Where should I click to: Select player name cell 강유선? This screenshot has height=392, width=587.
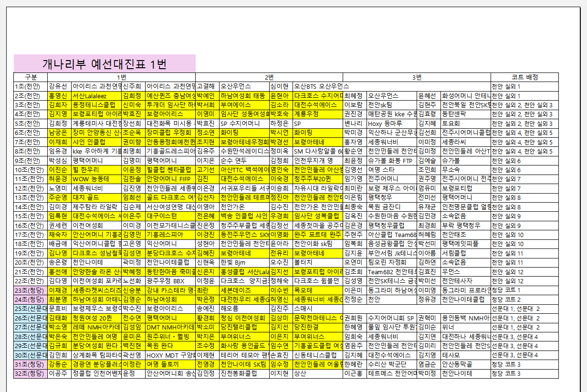coord(59,86)
